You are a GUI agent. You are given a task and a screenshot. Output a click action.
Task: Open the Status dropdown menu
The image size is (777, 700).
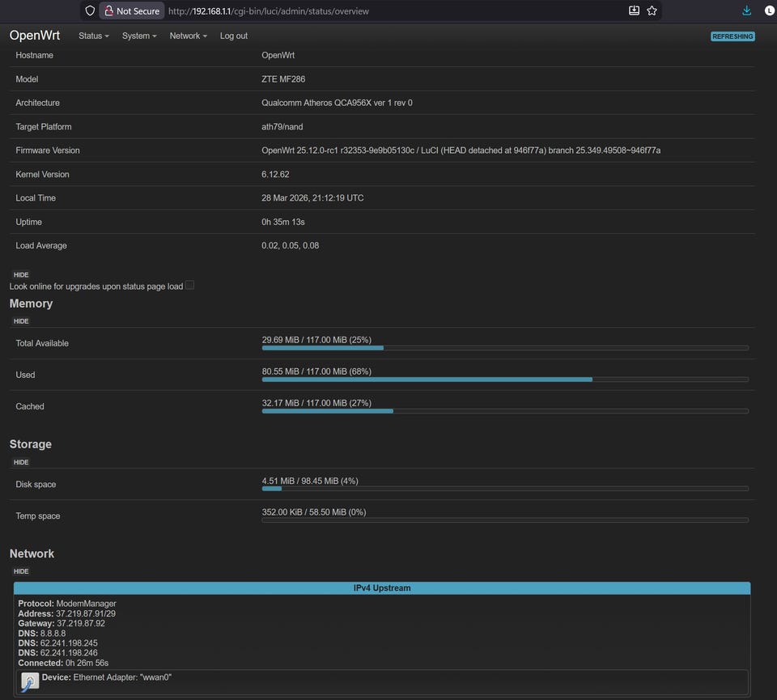93,36
